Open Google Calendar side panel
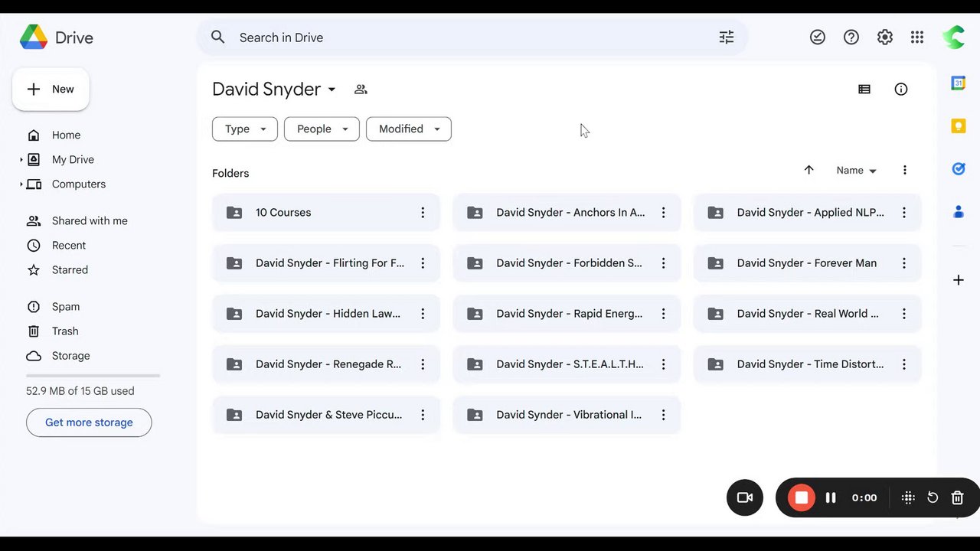 click(958, 83)
